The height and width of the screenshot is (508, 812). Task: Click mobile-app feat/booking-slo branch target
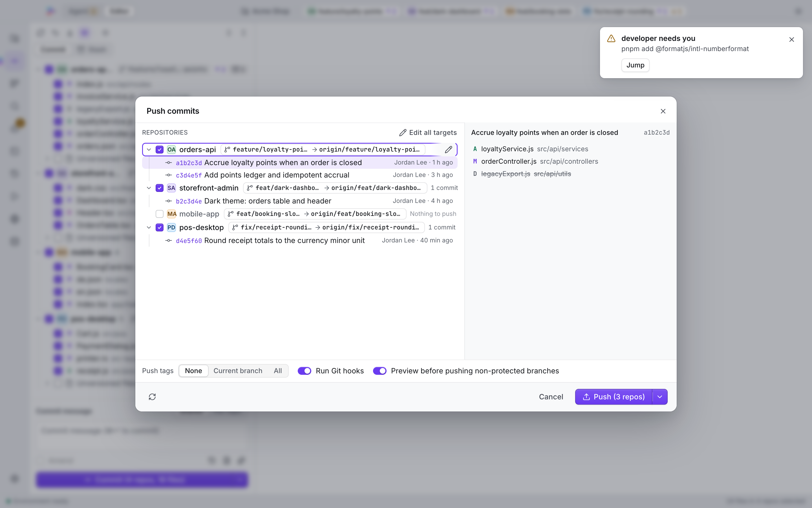315,214
